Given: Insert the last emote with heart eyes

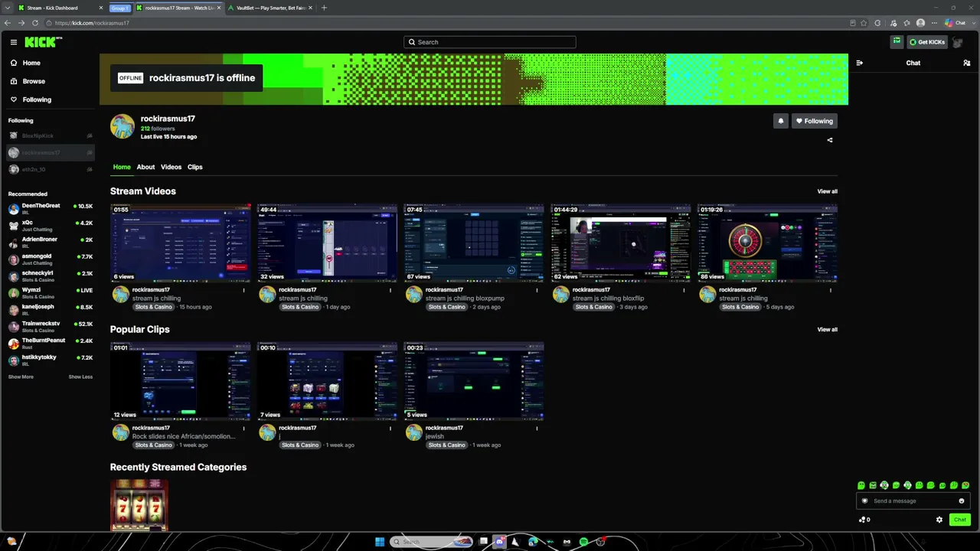Looking at the screenshot, I should tap(965, 485).
